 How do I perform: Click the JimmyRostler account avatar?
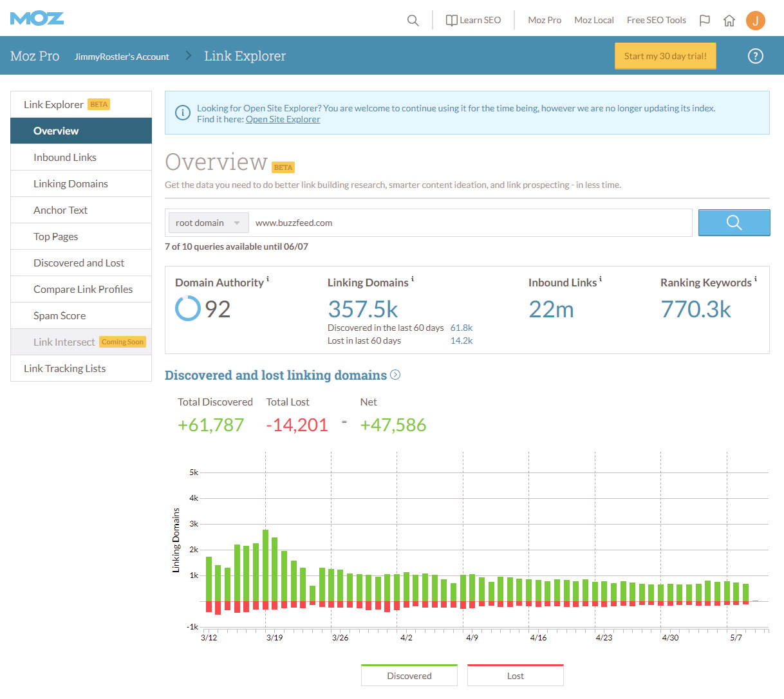(x=756, y=20)
